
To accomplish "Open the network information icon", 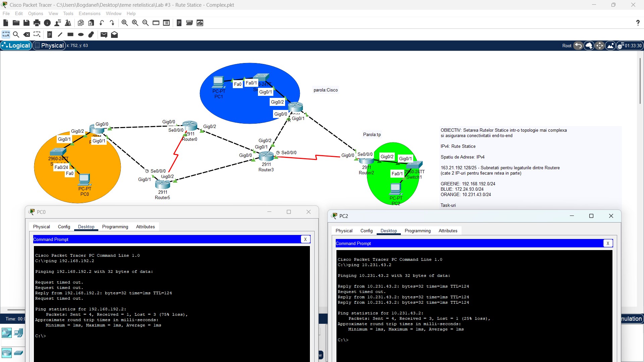I will 47,23.
